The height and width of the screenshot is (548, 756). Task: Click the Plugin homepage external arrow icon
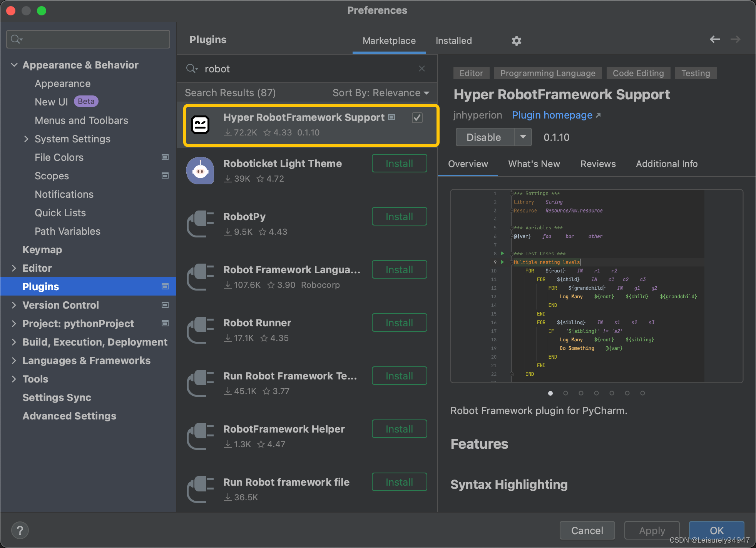598,115
